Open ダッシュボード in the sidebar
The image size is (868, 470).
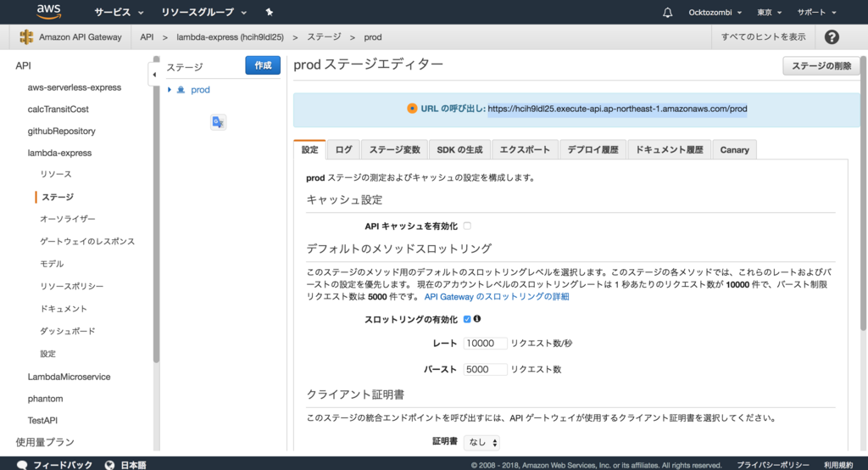(68, 331)
